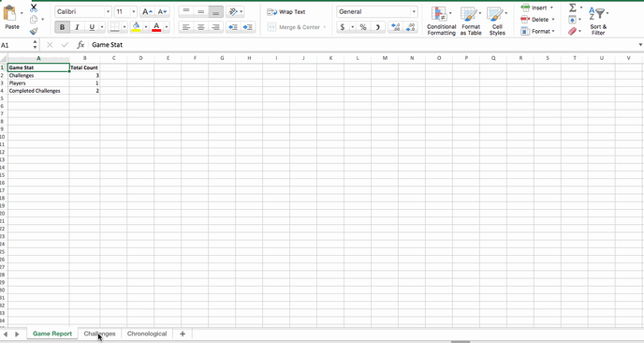Add a new sheet with plus button
This screenshot has height=343, width=644.
pyautogui.click(x=183, y=334)
